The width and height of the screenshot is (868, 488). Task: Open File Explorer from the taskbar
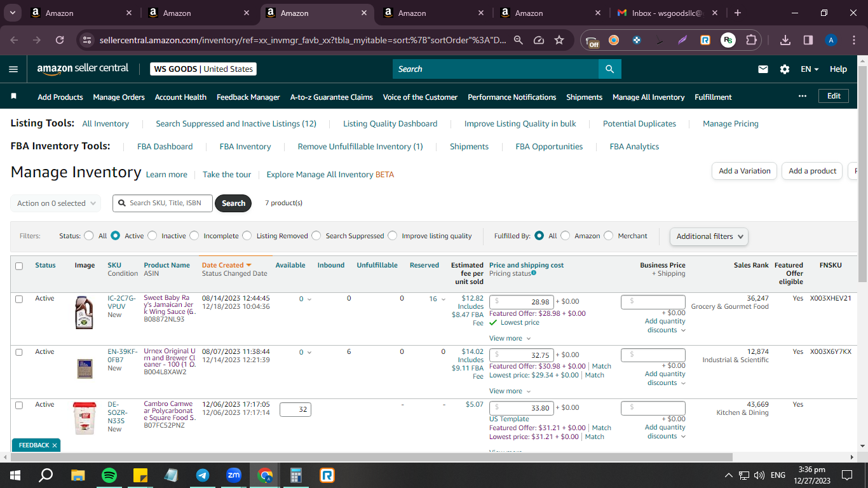[78, 475]
